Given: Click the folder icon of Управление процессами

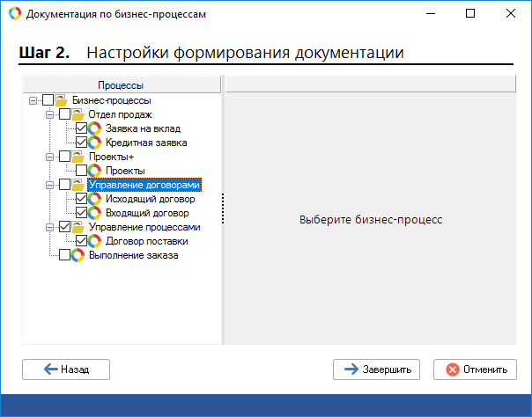Looking at the screenshot, I should (78, 227).
